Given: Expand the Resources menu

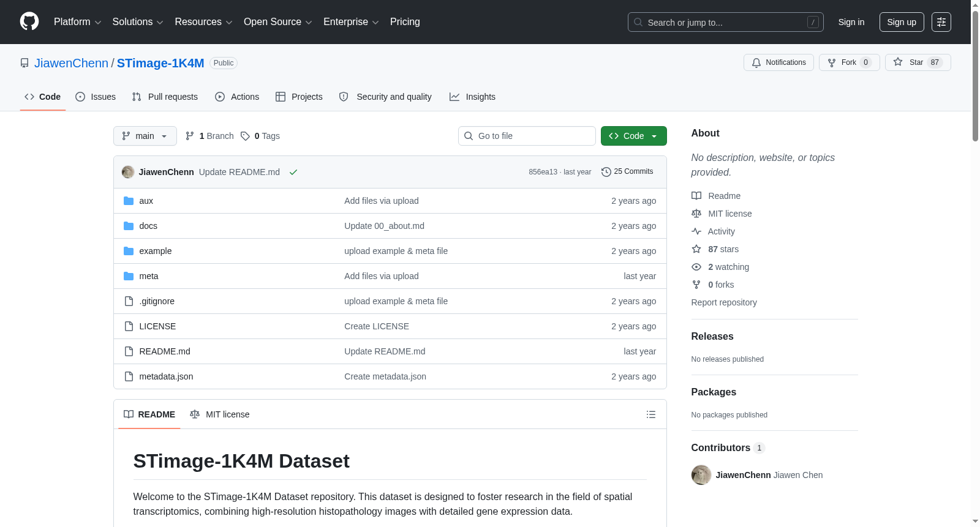Looking at the screenshot, I should (x=203, y=22).
